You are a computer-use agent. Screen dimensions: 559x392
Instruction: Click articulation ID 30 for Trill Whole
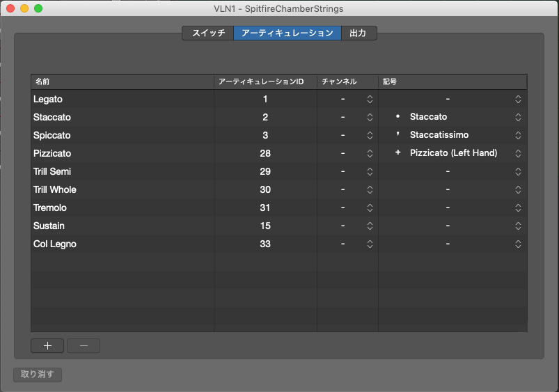click(265, 190)
